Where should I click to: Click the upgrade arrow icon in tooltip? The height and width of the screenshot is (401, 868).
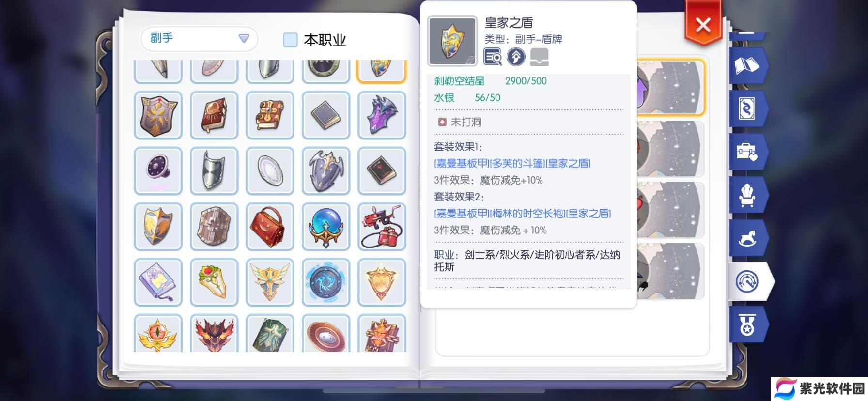(516, 57)
